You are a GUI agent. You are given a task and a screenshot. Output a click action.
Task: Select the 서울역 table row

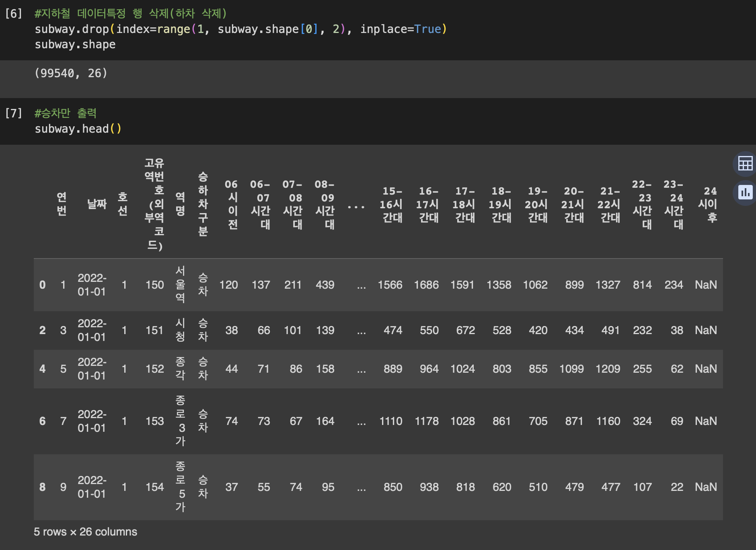378,285
